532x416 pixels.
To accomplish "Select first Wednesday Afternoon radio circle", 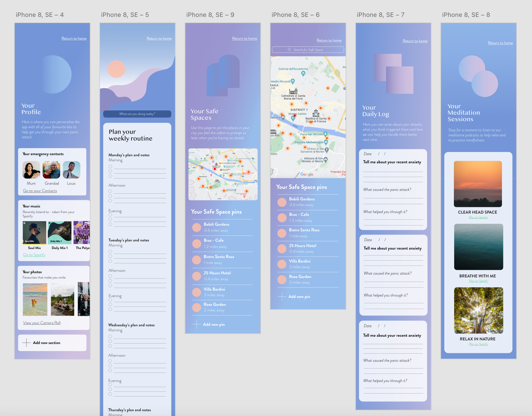I will [110, 361].
